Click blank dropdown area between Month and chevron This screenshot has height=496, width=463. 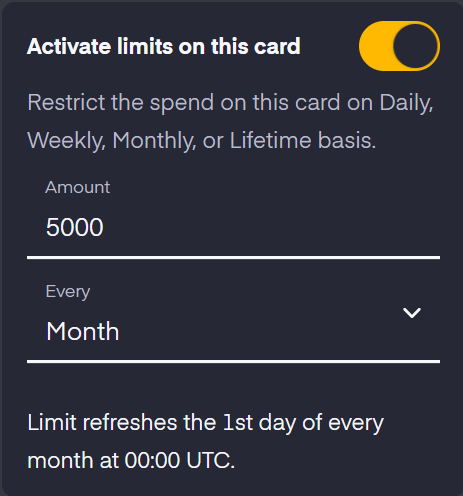(x=260, y=331)
